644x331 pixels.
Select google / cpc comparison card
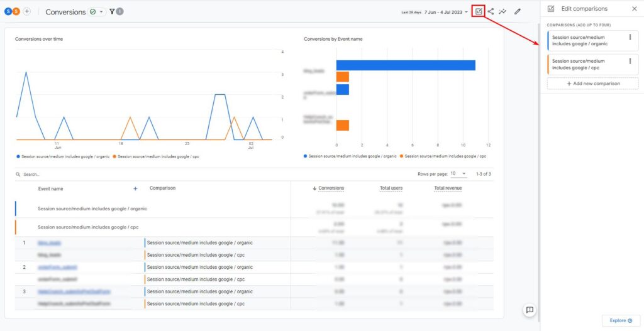coord(592,65)
